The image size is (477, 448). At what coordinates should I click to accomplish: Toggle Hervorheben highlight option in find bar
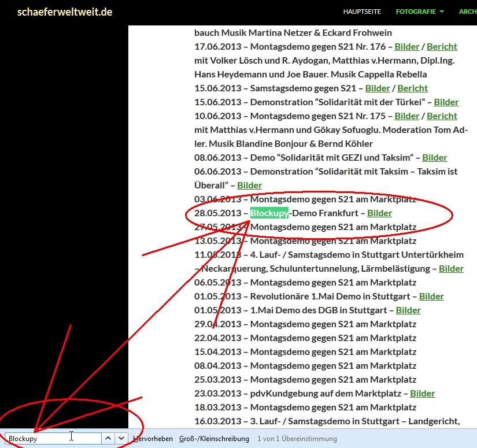pos(153,439)
